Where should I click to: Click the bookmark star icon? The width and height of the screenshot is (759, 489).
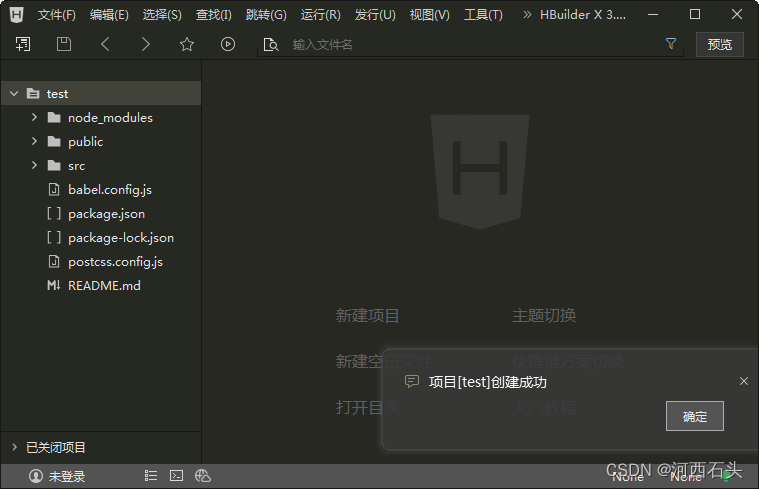187,45
